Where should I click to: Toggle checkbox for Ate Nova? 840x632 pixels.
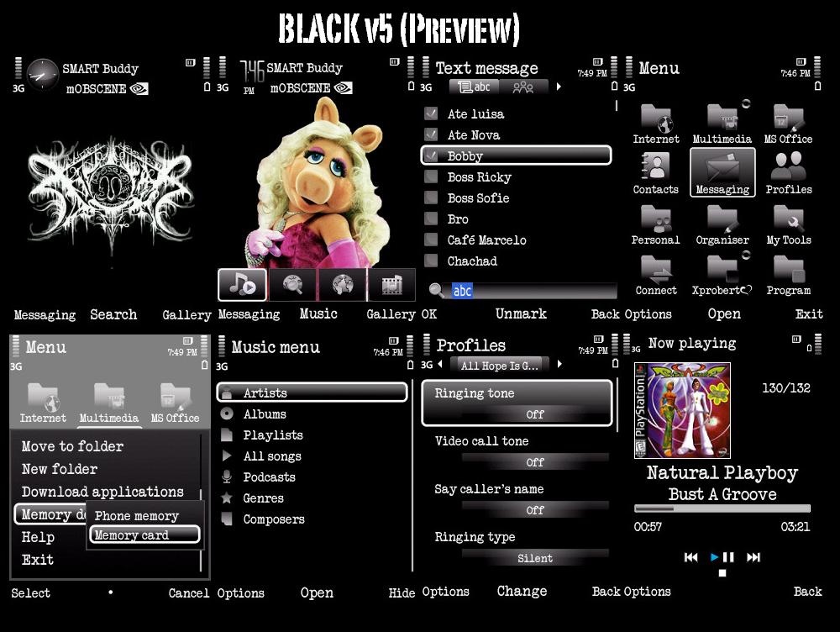[x=431, y=134]
